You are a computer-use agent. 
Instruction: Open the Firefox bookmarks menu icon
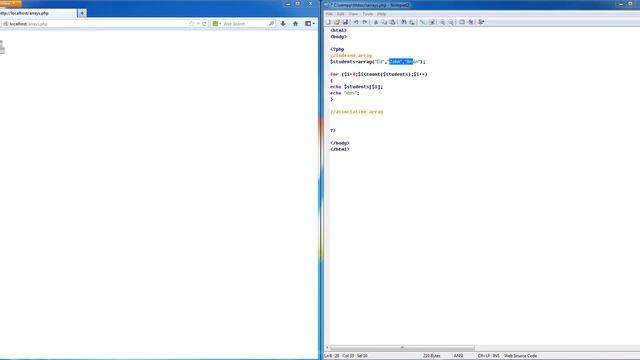(x=310, y=24)
